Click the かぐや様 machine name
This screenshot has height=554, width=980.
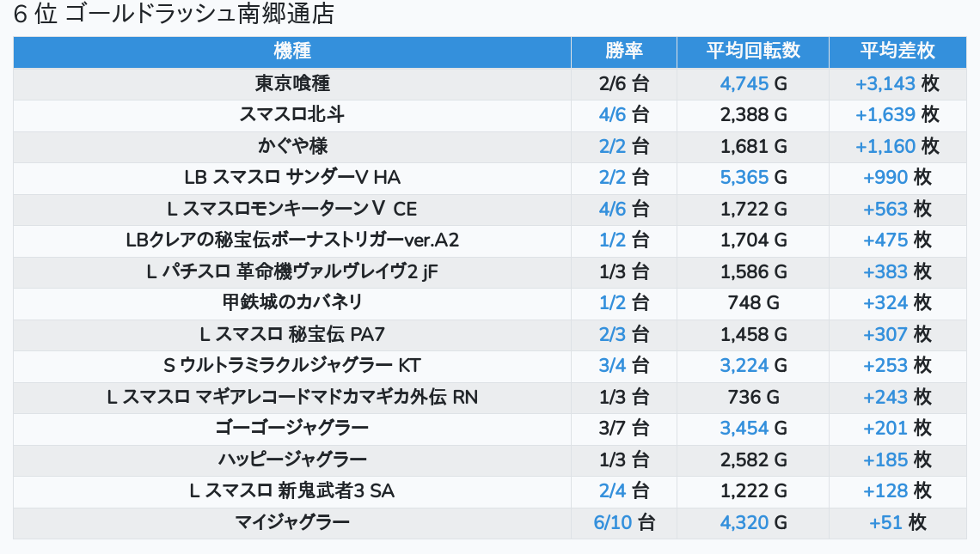292,146
